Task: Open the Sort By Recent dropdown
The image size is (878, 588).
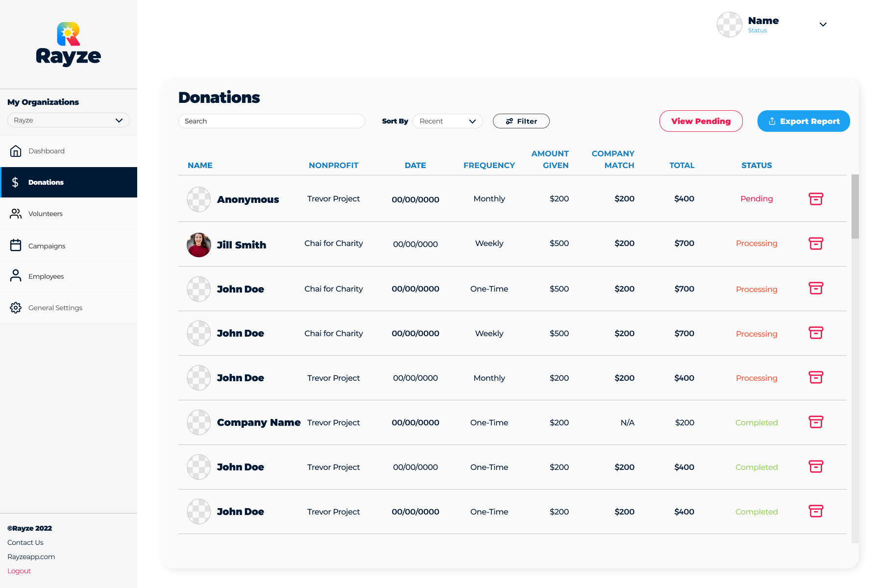Action: pyautogui.click(x=447, y=121)
